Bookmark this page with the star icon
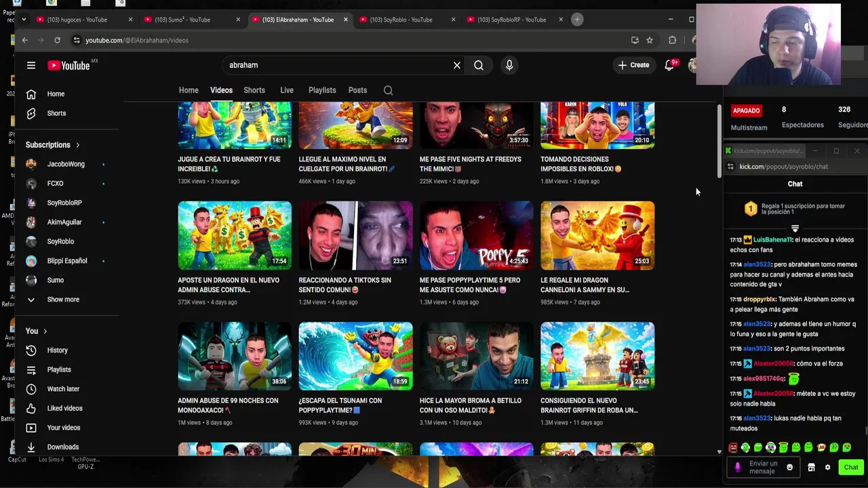 point(650,40)
